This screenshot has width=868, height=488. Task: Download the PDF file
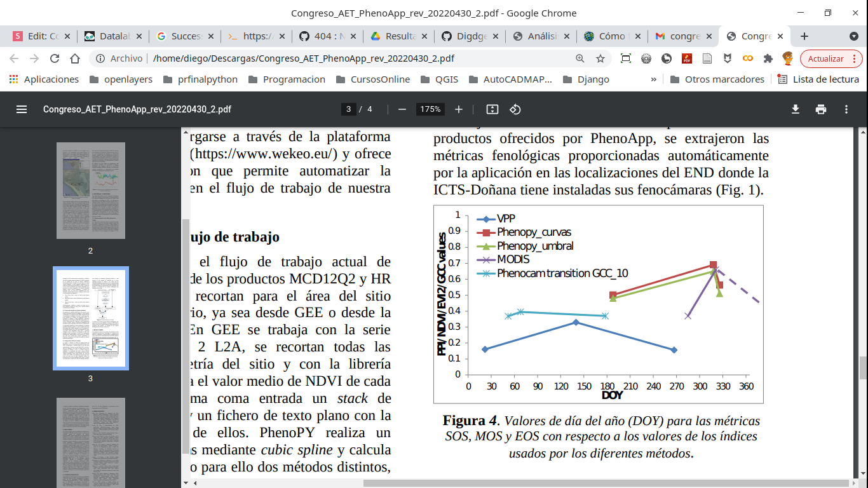[x=795, y=109]
